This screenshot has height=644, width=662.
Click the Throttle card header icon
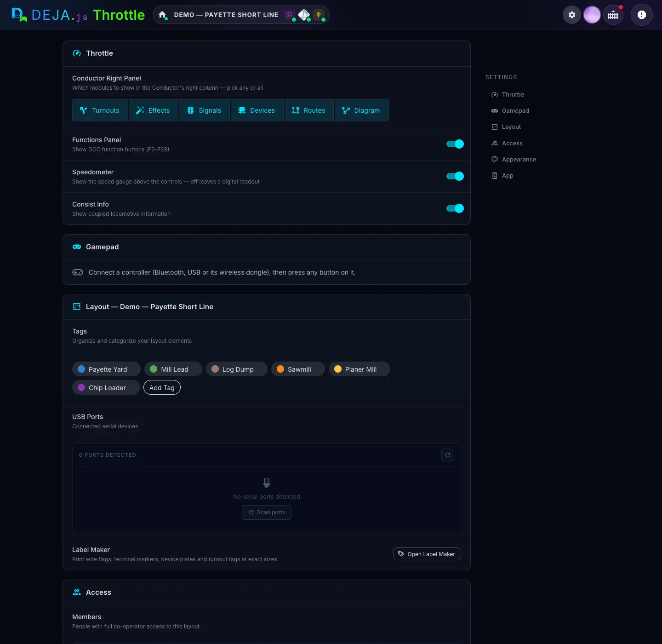coord(77,53)
